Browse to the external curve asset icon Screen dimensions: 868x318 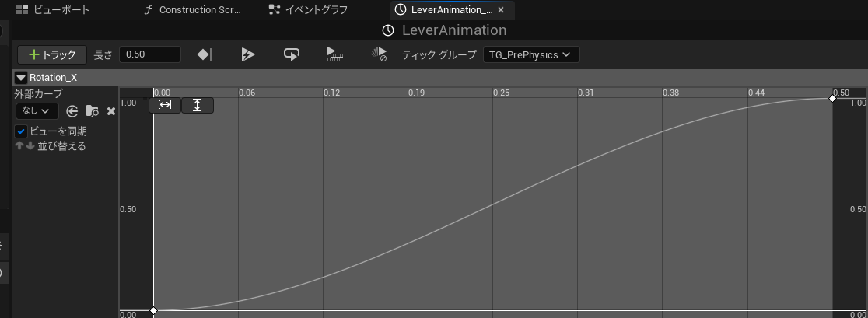pyautogui.click(x=92, y=111)
